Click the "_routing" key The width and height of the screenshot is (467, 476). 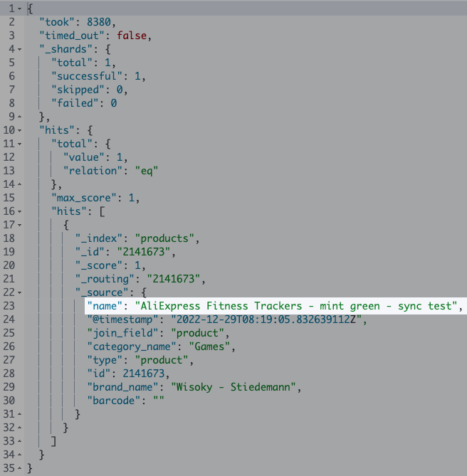105,279
